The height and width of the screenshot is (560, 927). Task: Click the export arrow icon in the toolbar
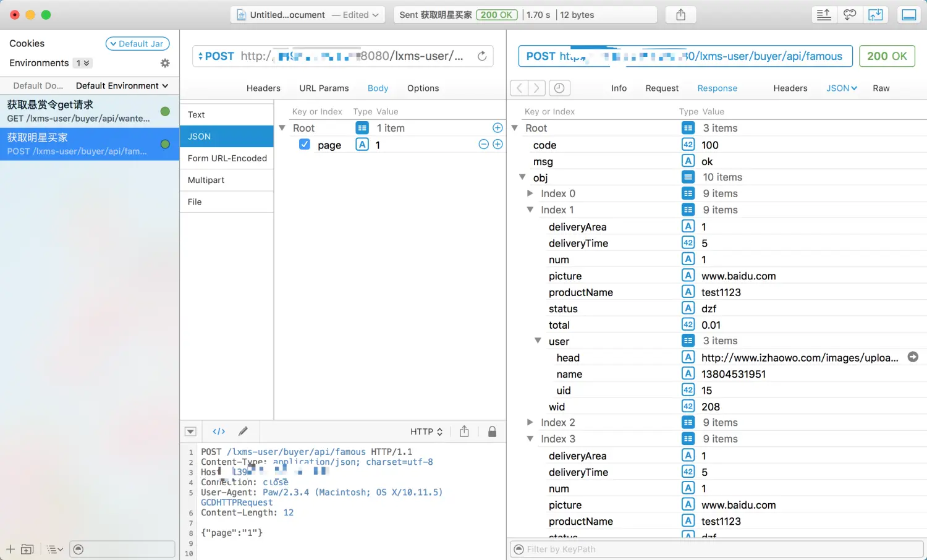(876, 15)
